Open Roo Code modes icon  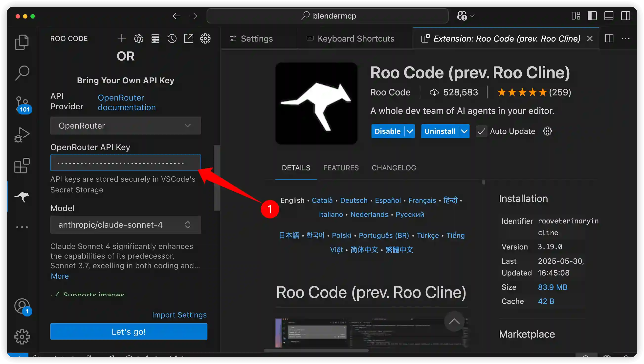(x=138, y=39)
